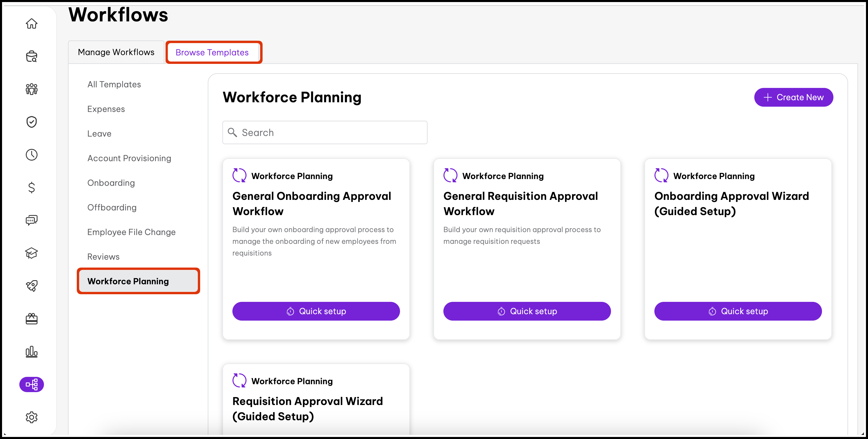The width and height of the screenshot is (868, 439).
Task: Open the bar chart reports icon
Action: click(31, 351)
